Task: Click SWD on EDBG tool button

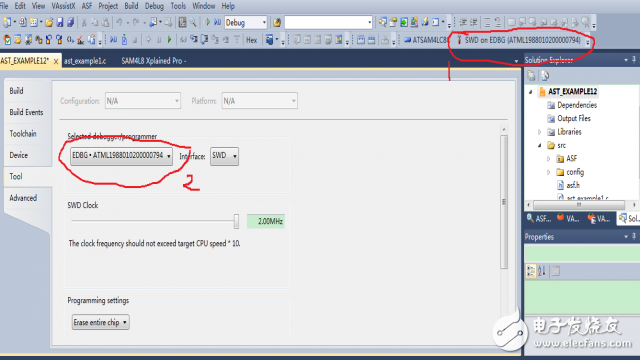Action: [518, 40]
